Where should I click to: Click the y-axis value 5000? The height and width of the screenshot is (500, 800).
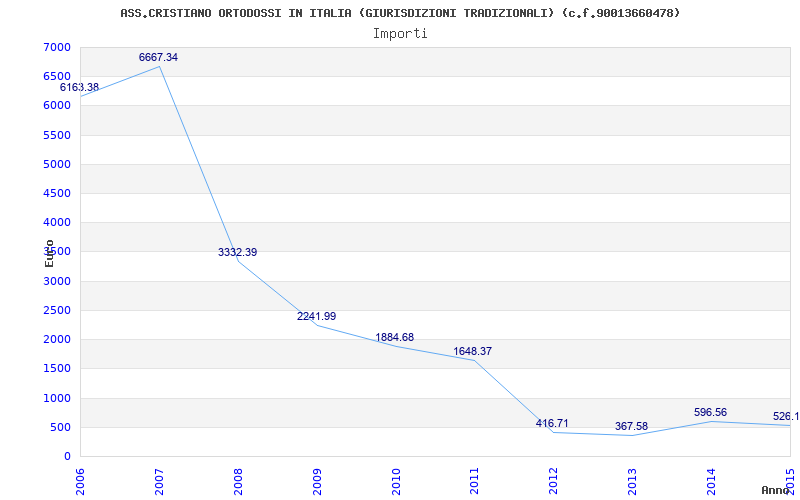click(57, 164)
